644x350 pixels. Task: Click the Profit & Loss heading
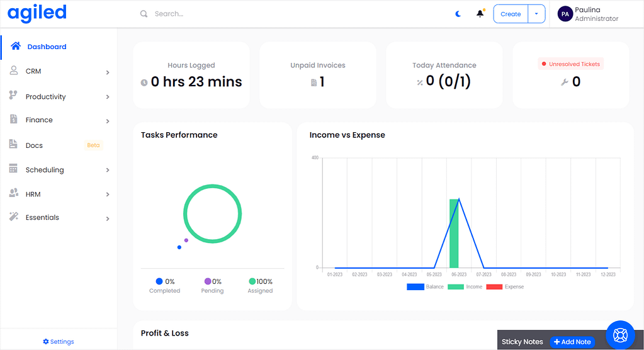(165, 333)
